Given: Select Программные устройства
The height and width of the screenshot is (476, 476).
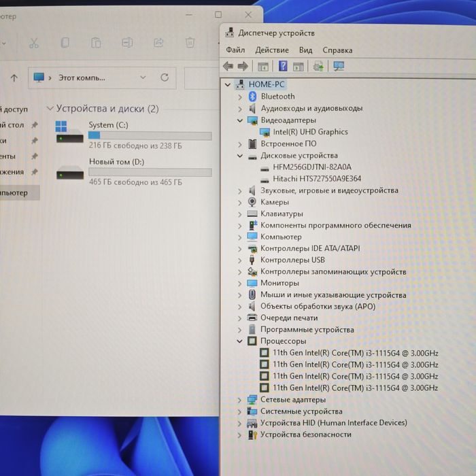Looking at the screenshot, I should [307, 329].
